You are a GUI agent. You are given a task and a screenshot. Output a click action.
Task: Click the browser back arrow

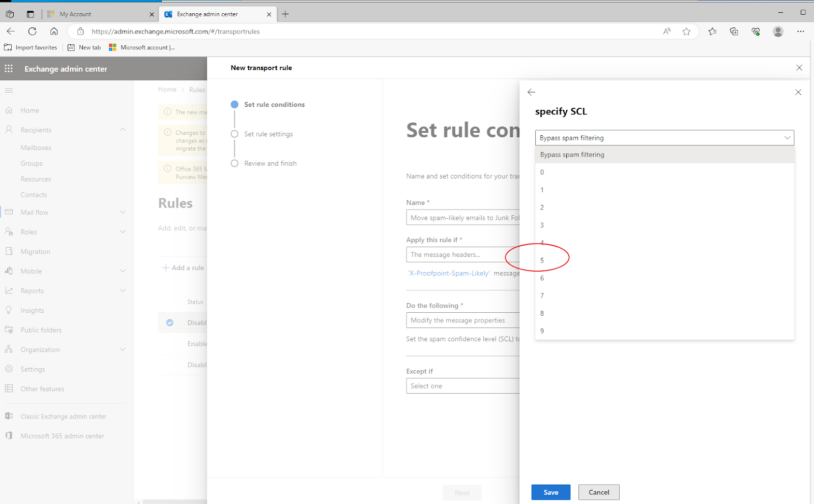pos(11,31)
